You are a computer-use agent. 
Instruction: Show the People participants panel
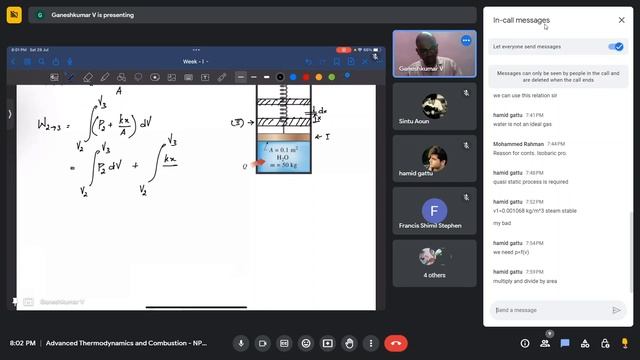click(545, 343)
